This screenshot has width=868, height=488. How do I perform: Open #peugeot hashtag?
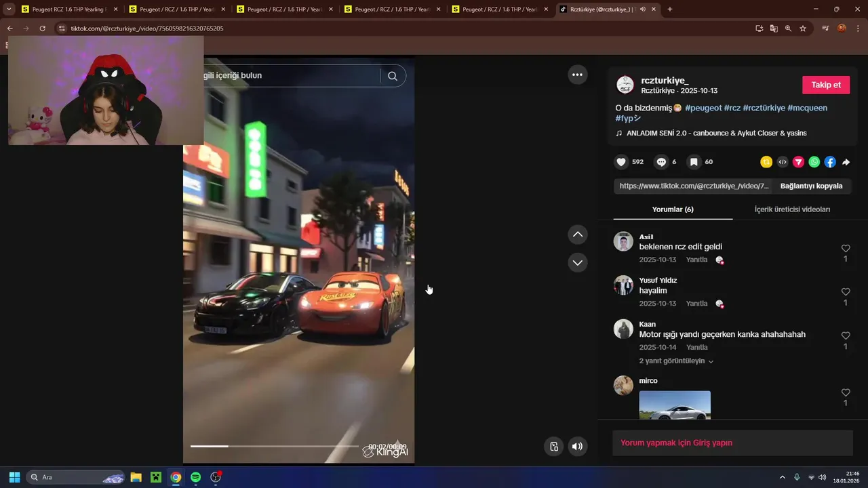pos(703,108)
